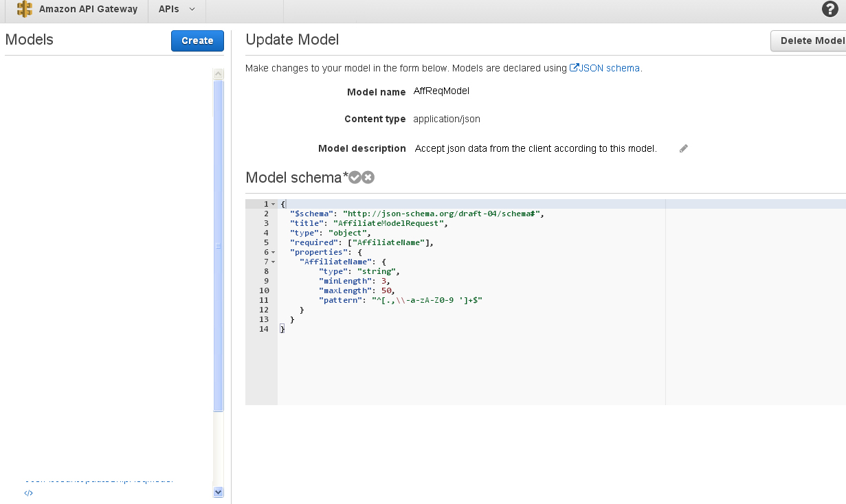This screenshot has width=846, height=504.
Task: Collapse the properties fold arrow on line 6
Action: click(273, 253)
